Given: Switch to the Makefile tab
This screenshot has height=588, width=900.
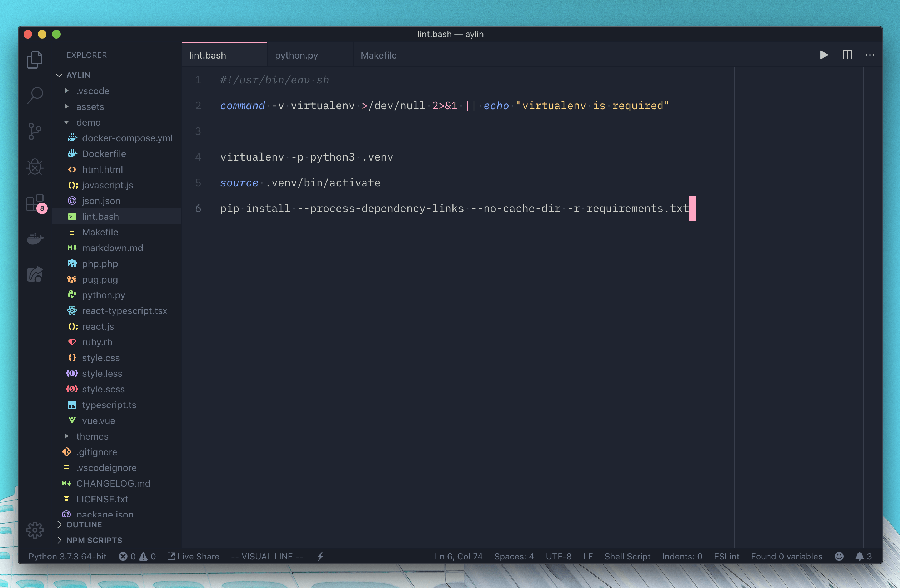Looking at the screenshot, I should pos(379,55).
